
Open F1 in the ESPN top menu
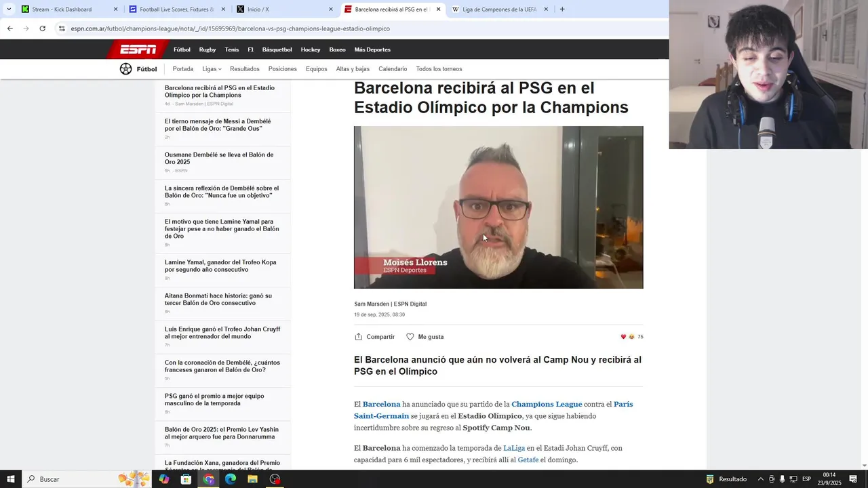click(x=250, y=49)
